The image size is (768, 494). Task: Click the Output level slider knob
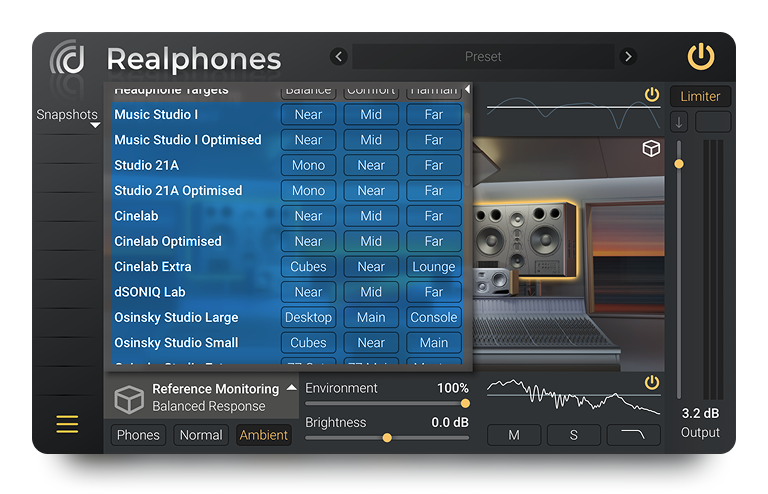[679, 164]
